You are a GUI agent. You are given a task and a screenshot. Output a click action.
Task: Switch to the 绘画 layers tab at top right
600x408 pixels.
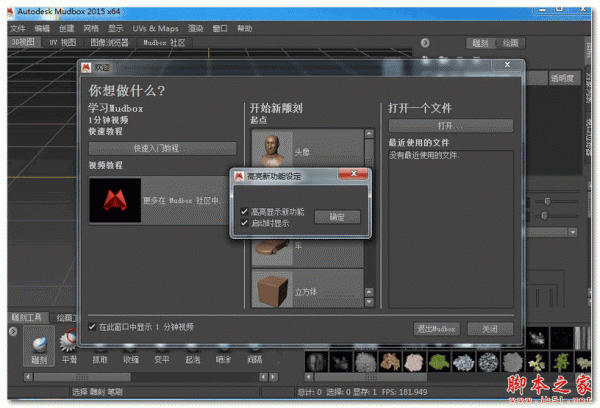click(x=510, y=43)
